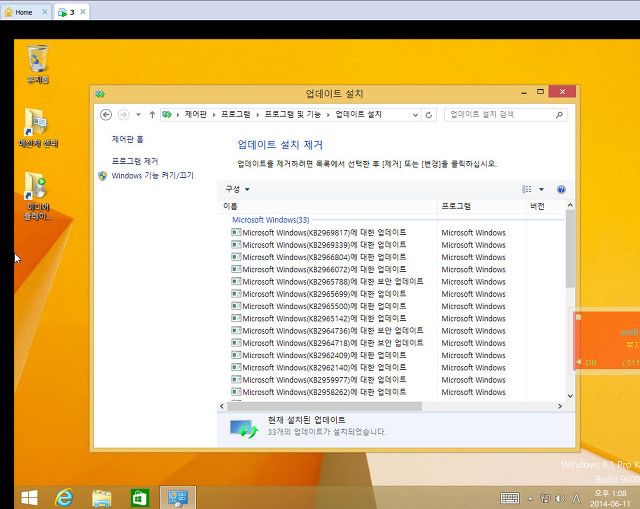Open File Explorer from taskbar
The height and width of the screenshot is (509, 640).
tap(102, 498)
